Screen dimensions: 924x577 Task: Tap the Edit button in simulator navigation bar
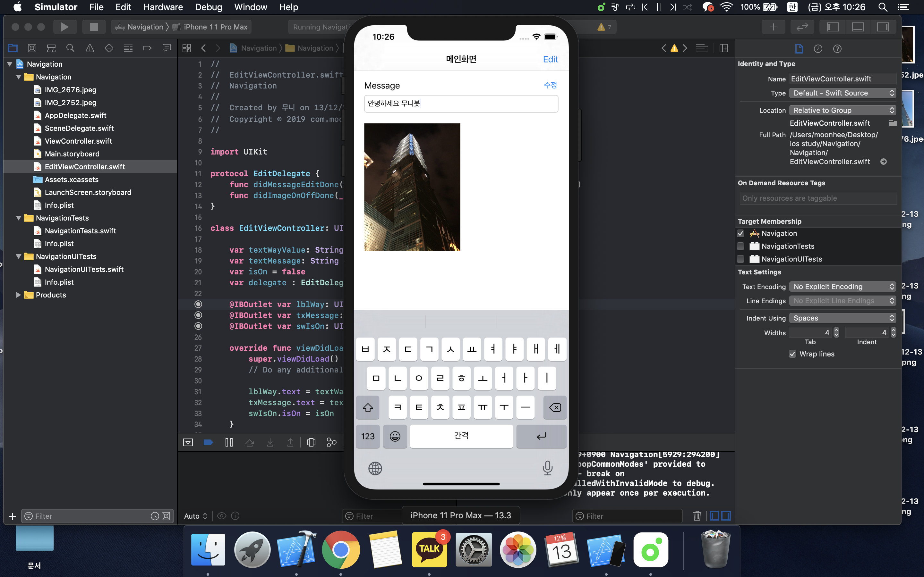(550, 59)
